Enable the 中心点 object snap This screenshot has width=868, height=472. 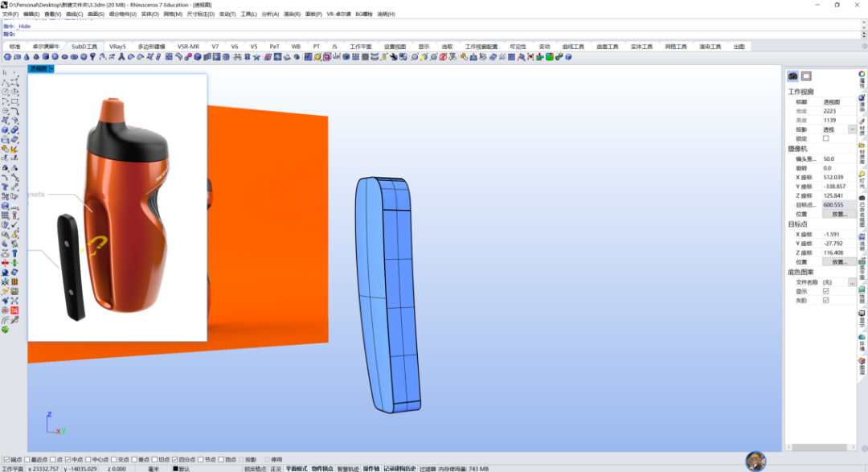tap(88, 459)
